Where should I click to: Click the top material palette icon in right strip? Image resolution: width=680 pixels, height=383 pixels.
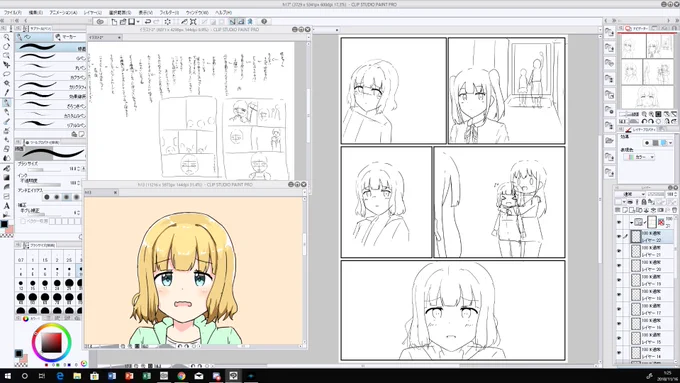[609, 32]
